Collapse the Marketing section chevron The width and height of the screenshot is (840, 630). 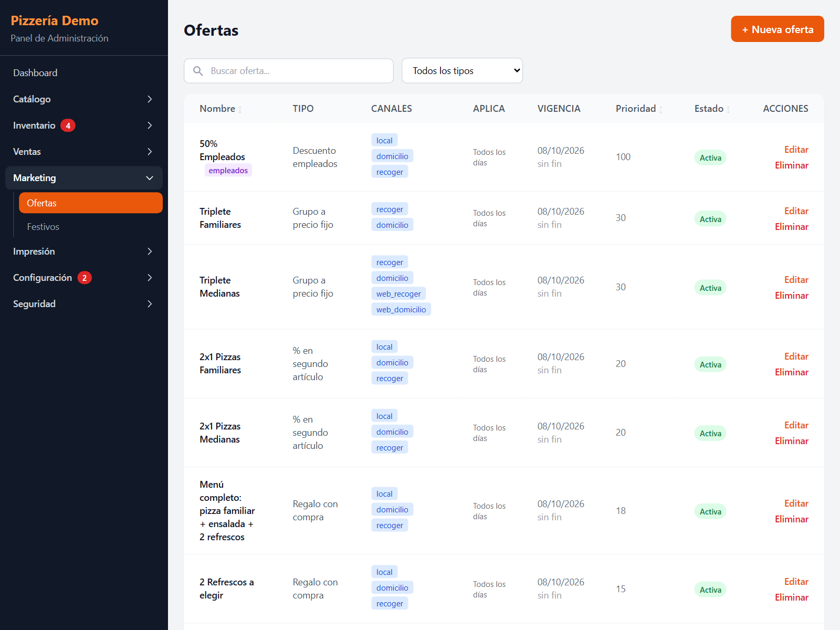(150, 178)
